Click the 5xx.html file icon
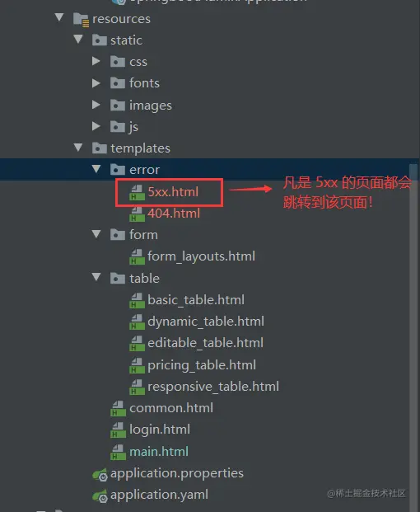The image size is (420, 512). (x=137, y=192)
